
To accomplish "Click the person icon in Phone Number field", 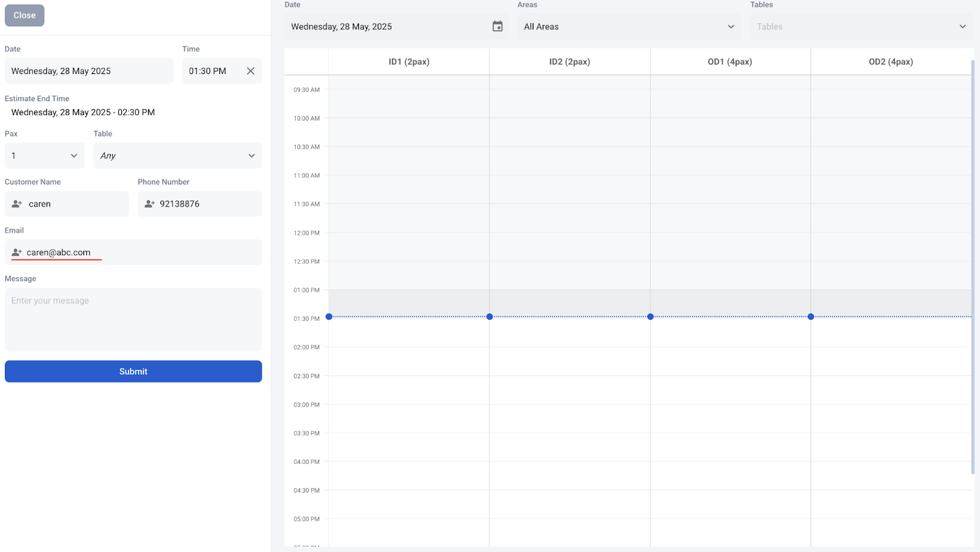I will pos(149,204).
